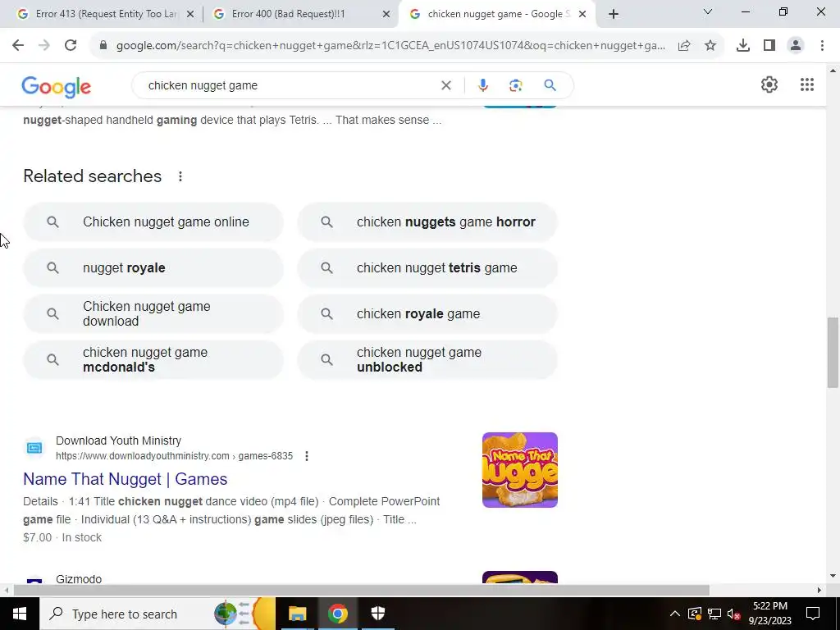Switch to the Error 400 Bad Request tab

(x=300, y=14)
